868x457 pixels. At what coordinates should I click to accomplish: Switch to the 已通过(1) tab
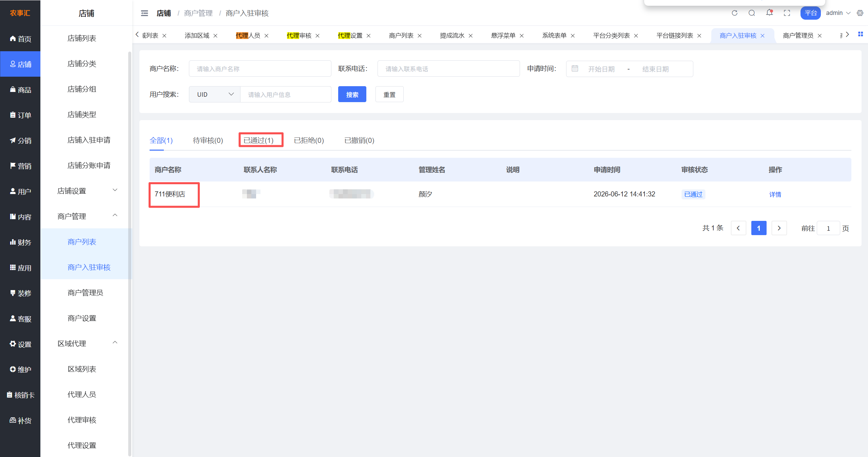(258, 140)
